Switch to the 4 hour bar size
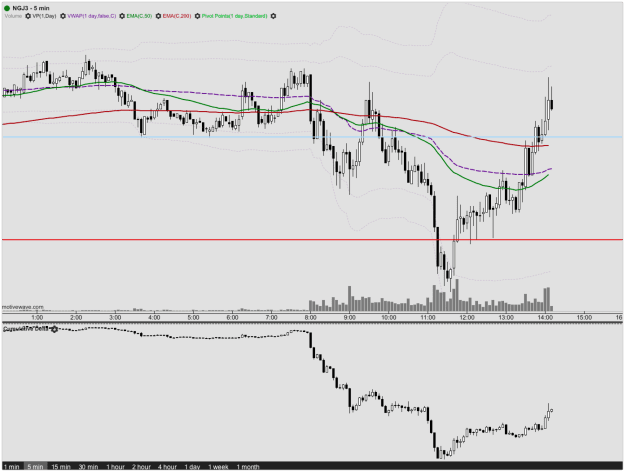 tap(167, 466)
